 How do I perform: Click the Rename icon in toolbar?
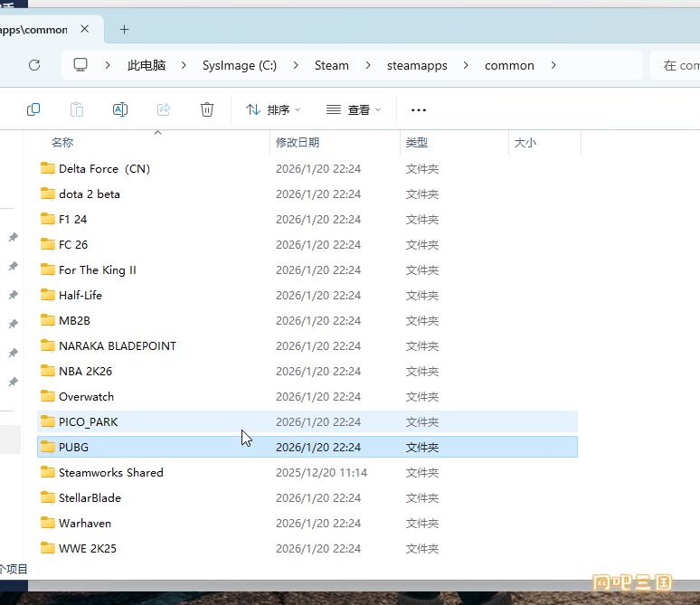click(x=120, y=109)
